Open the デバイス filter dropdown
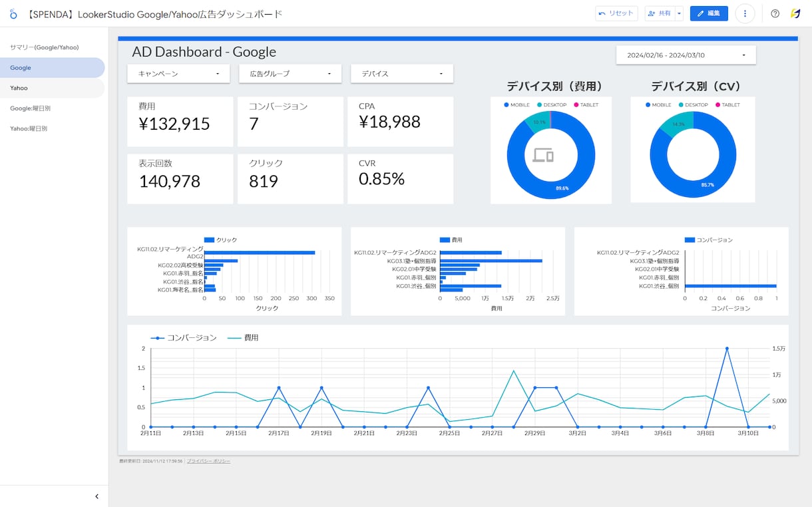Viewport: 812px width, 507px height. point(402,74)
